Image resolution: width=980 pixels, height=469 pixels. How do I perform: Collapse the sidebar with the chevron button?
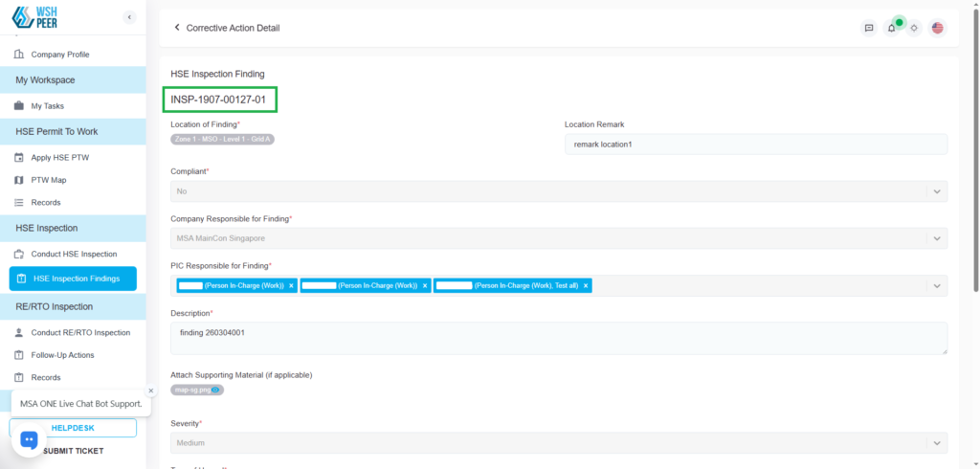click(129, 17)
